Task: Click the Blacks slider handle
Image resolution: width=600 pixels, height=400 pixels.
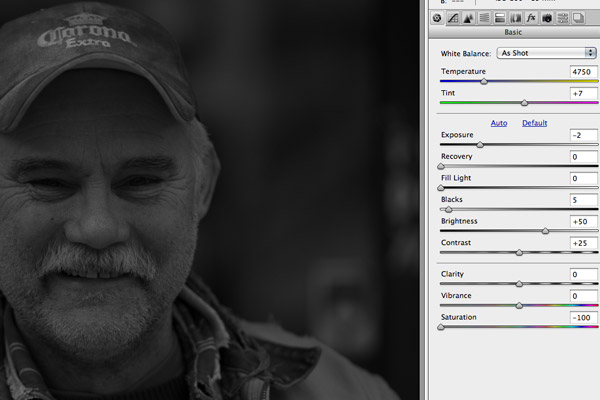Action: (x=449, y=209)
